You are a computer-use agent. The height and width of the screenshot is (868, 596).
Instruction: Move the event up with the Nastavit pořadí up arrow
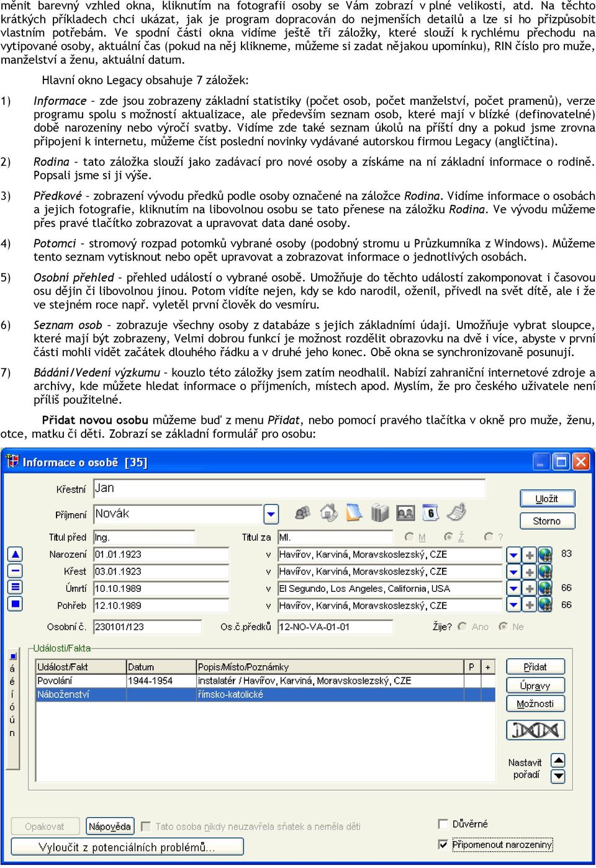tap(558, 761)
